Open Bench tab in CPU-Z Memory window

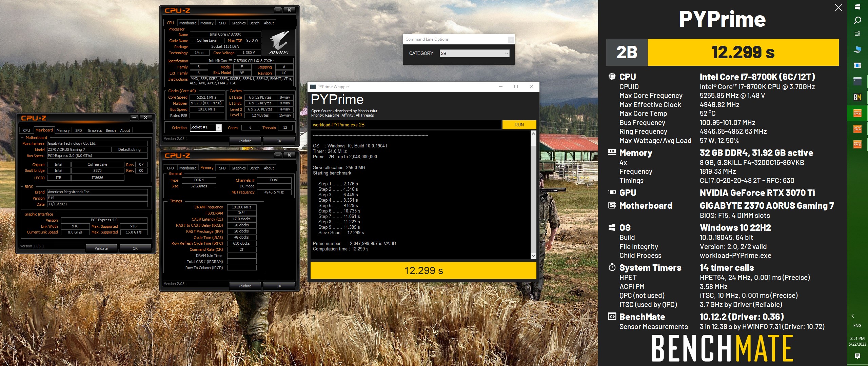point(254,168)
